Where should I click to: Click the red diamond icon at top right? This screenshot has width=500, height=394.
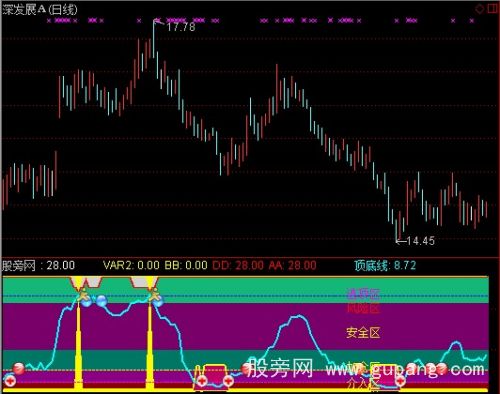click(x=479, y=9)
